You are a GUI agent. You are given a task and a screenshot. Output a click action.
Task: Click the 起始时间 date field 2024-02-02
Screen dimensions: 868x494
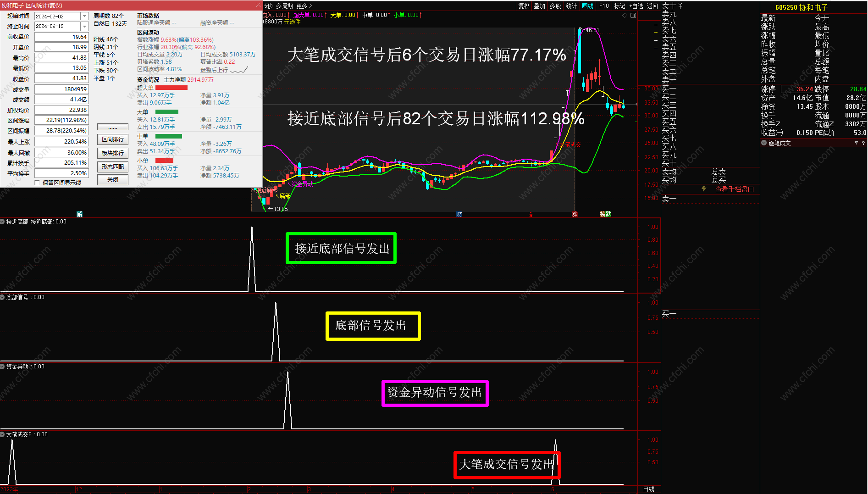tap(57, 16)
